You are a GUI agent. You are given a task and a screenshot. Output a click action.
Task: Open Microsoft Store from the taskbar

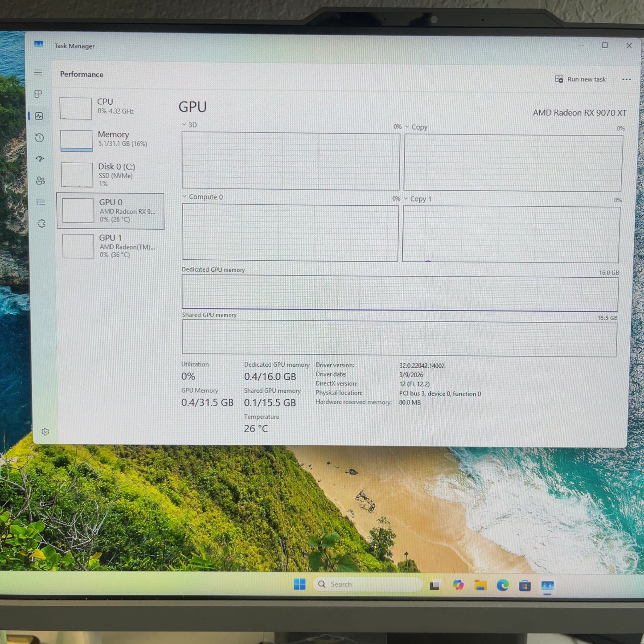[525, 586]
